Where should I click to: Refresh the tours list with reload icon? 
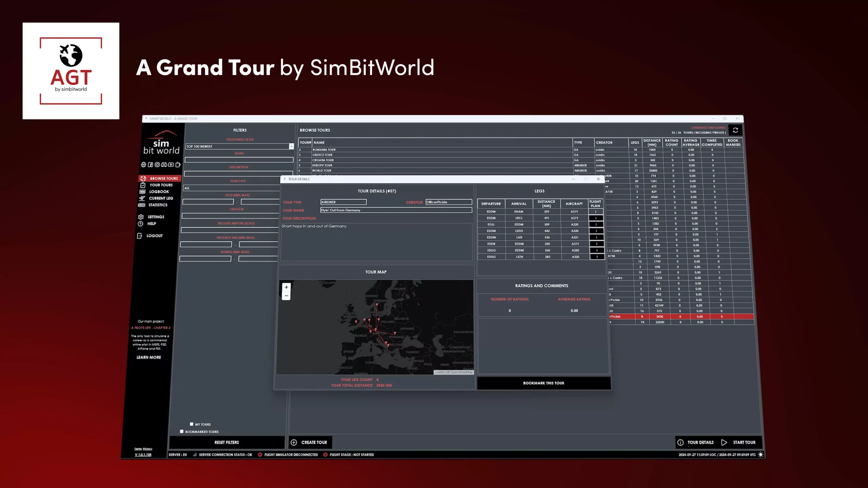point(735,130)
